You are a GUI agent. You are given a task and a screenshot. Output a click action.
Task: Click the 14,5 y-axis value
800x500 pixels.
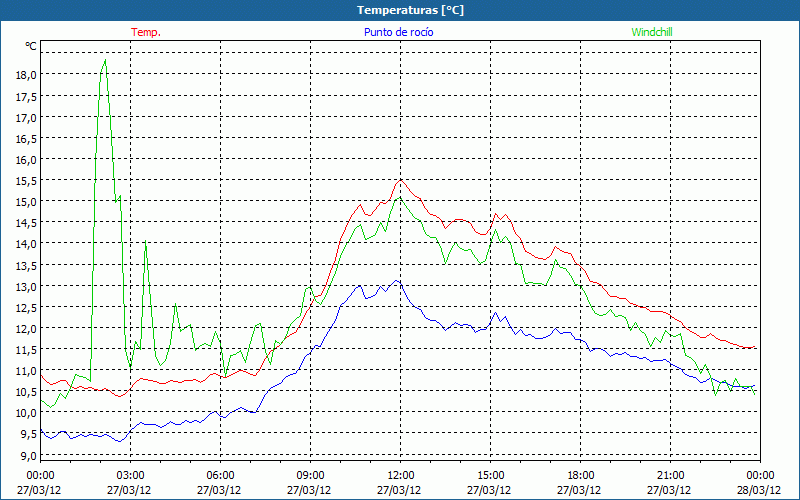27,222
